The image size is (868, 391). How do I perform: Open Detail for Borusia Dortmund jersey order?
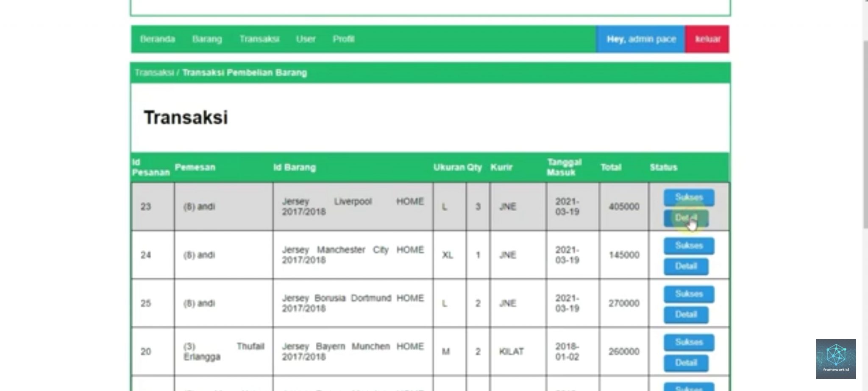point(687,314)
